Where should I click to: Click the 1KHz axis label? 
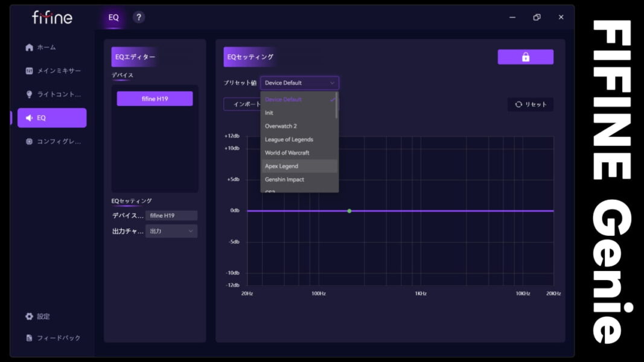[x=421, y=294]
